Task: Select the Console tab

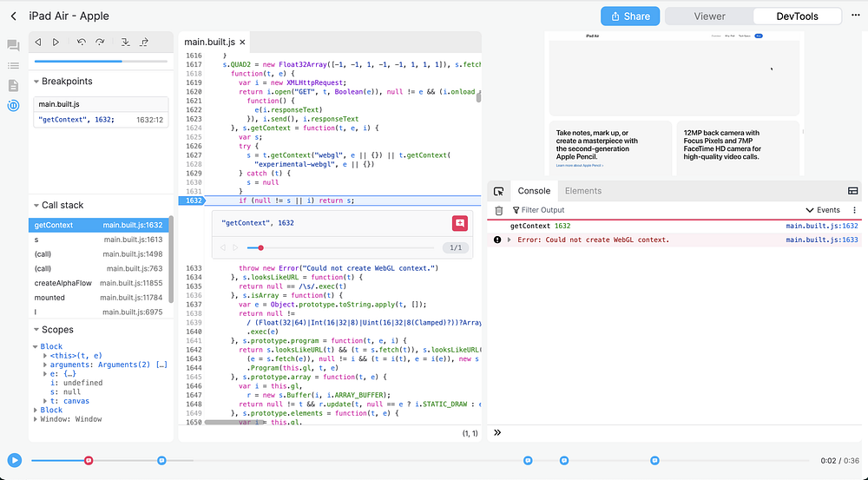Action: [534, 191]
